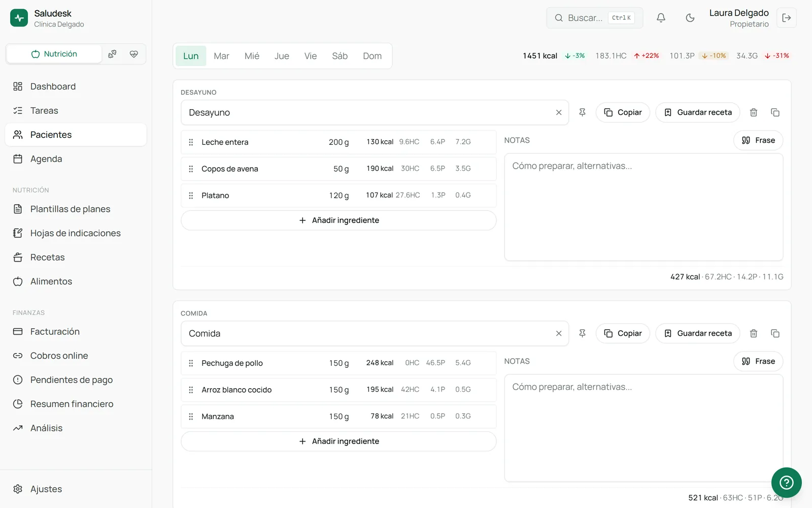Go to Recetas in the sidebar
812x508 pixels.
(76, 257)
